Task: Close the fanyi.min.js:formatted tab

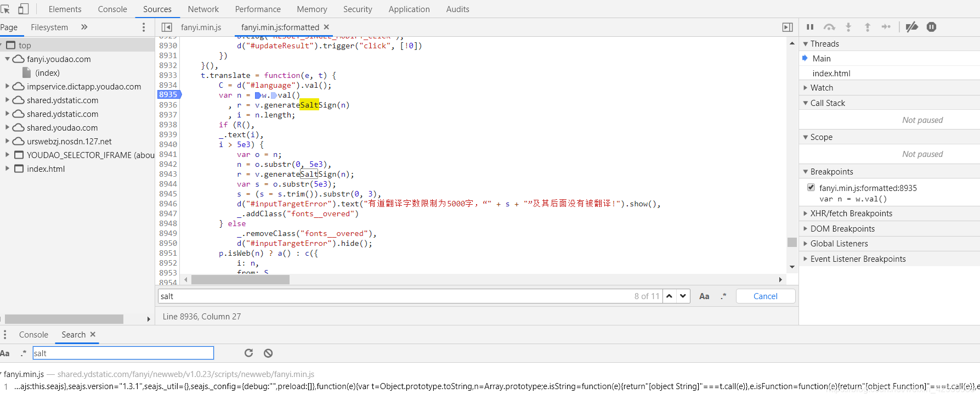Action: pyautogui.click(x=326, y=27)
